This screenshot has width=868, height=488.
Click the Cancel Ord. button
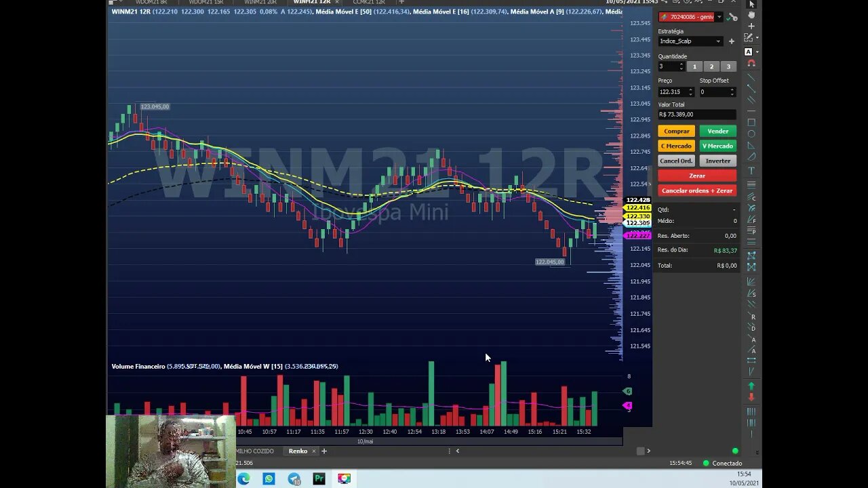click(x=676, y=161)
